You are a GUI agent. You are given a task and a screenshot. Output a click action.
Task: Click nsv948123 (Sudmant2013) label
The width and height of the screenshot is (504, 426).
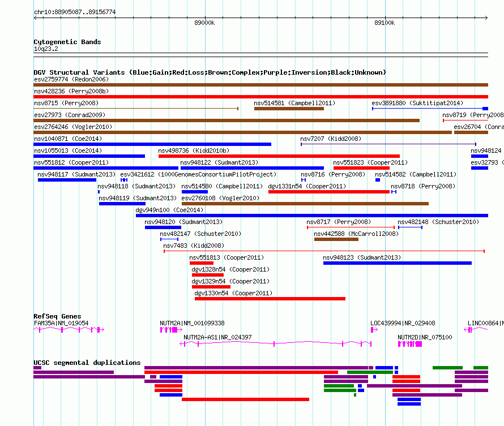[x=362, y=257]
